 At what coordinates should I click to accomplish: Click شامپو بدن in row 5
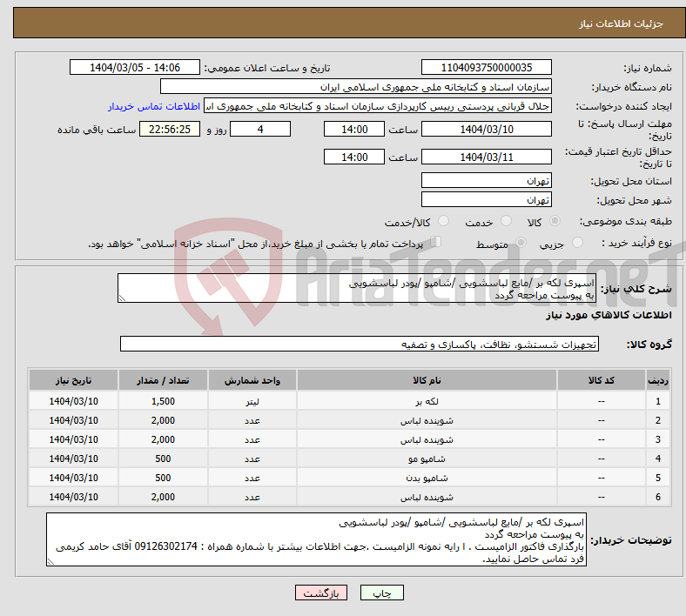427,479
